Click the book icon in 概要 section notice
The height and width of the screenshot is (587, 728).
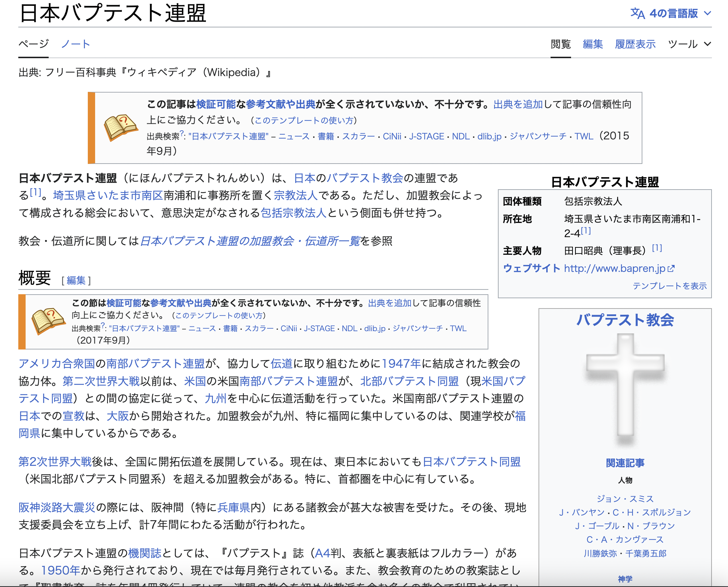point(48,321)
